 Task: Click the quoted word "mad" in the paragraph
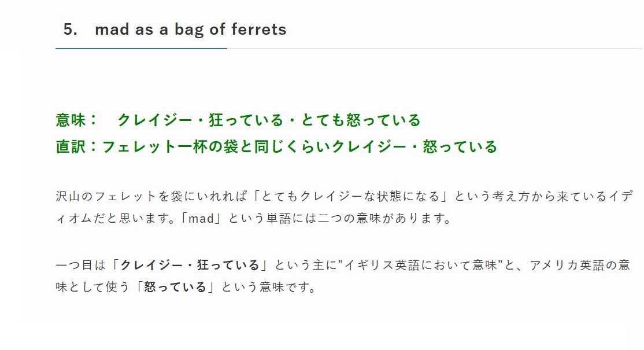[201, 218]
